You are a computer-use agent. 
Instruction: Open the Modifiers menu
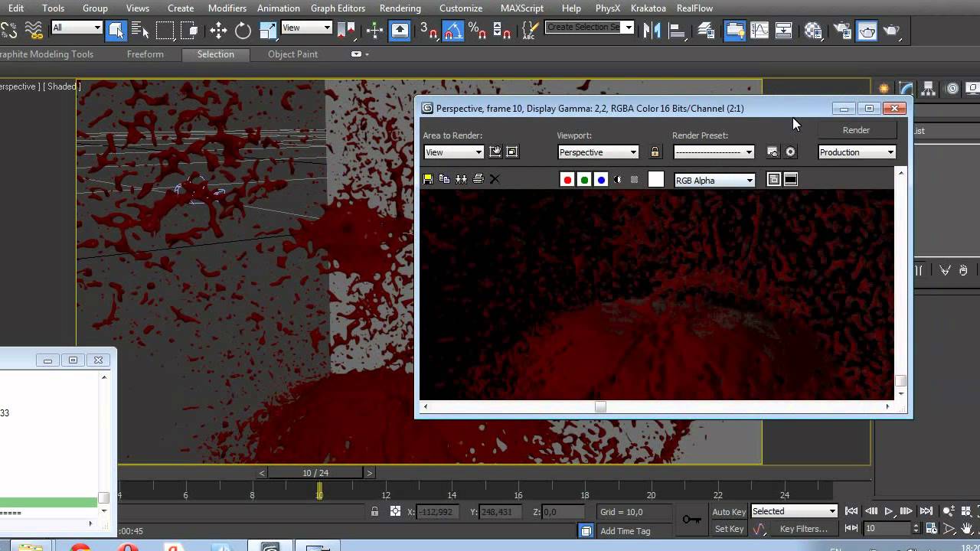click(x=227, y=8)
